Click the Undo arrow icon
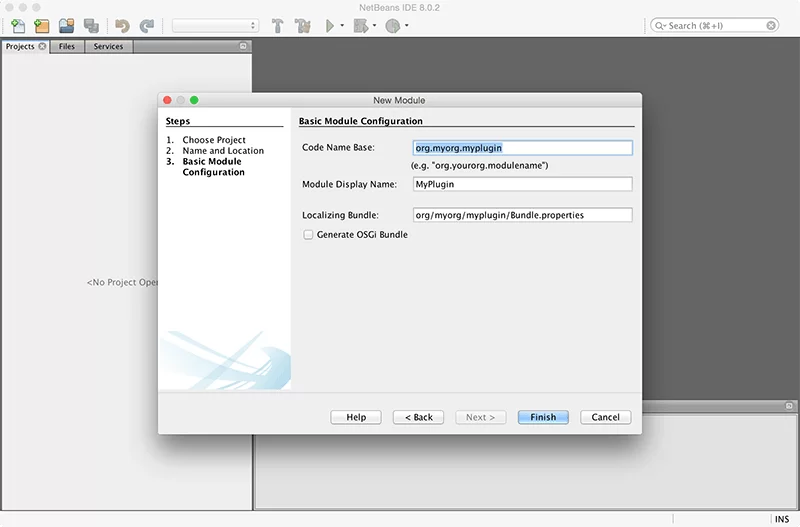Image resolution: width=800 pixels, height=527 pixels. 122,26
